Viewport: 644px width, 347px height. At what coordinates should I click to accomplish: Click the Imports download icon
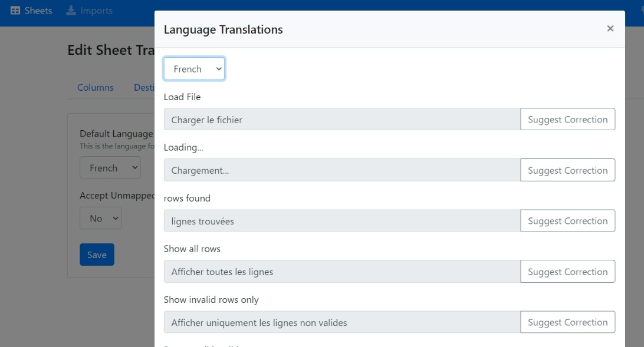71,11
